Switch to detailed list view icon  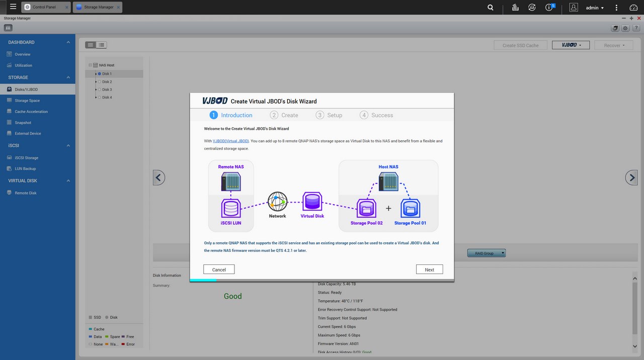[x=101, y=45]
